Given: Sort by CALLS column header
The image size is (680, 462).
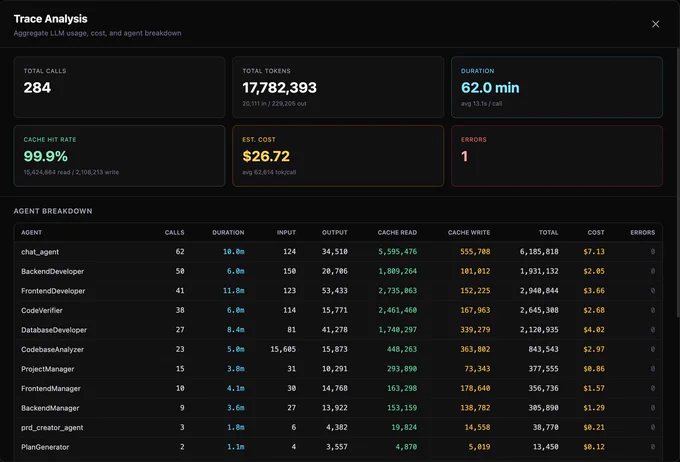Looking at the screenshot, I should pyautogui.click(x=174, y=233).
